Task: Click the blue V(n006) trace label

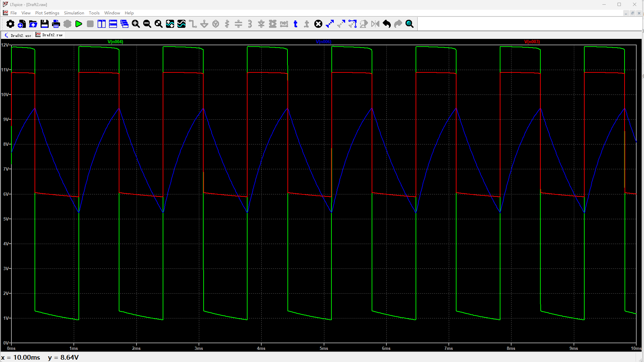Action: point(323,42)
